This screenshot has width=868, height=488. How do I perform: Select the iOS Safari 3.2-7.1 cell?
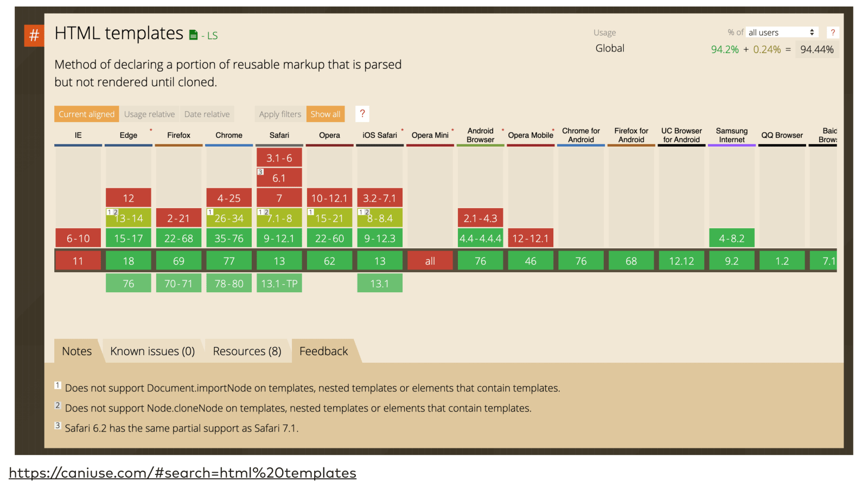pyautogui.click(x=380, y=198)
